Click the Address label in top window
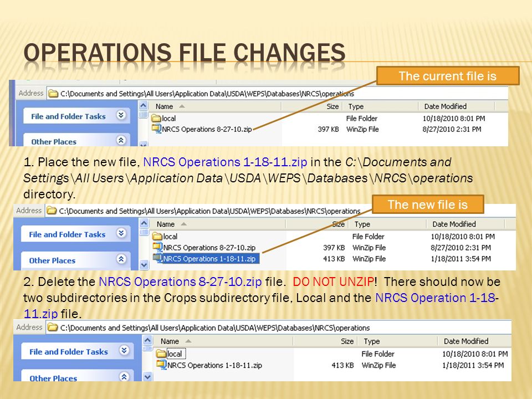 pos(31,93)
